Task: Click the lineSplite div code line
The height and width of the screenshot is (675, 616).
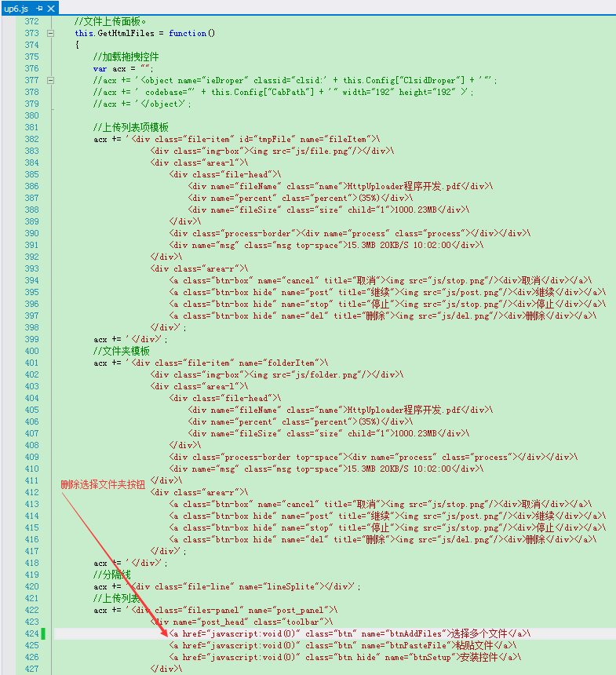Action: click(x=227, y=586)
